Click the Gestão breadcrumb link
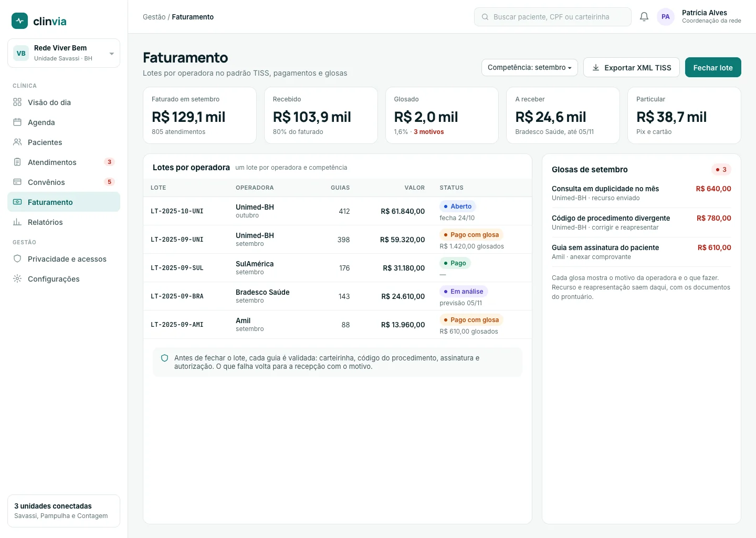 (154, 17)
